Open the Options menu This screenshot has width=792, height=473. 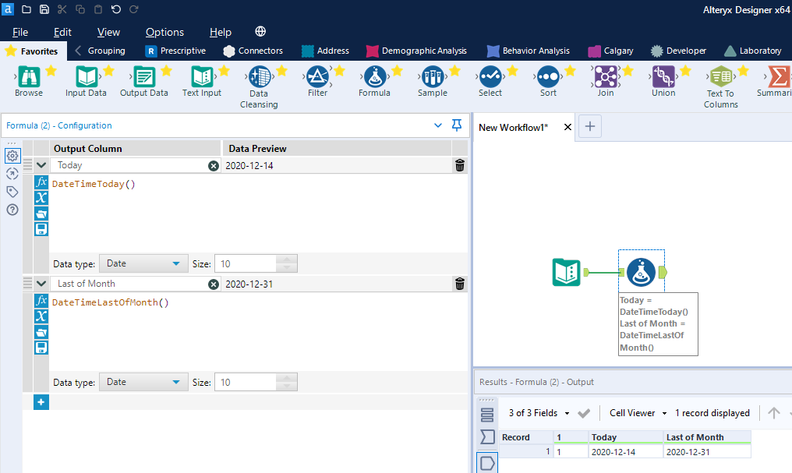pos(165,32)
